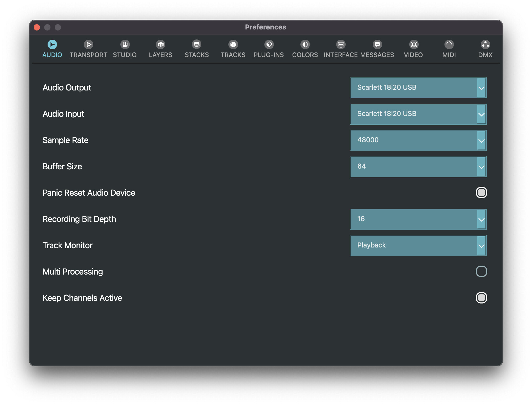Switch to the LAYERS tab label
Viewport: 532px width, 405px height.
click(x=161, y=55)
